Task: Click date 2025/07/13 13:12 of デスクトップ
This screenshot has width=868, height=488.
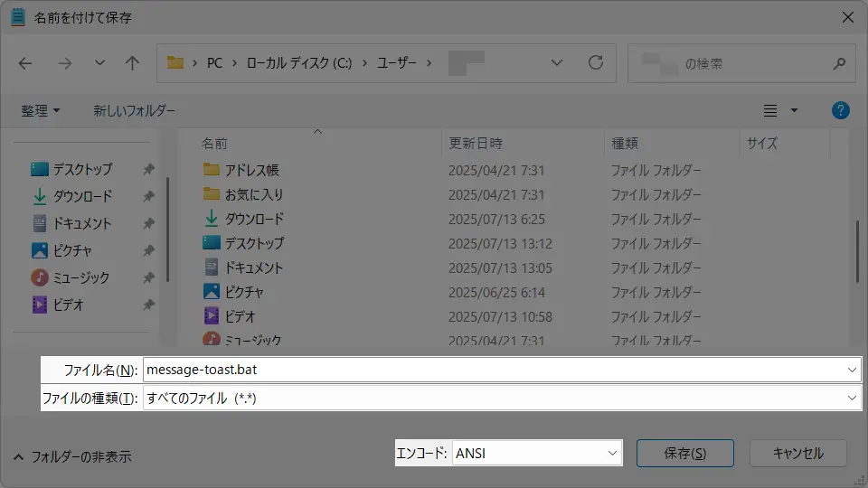Action: point(500,243)
